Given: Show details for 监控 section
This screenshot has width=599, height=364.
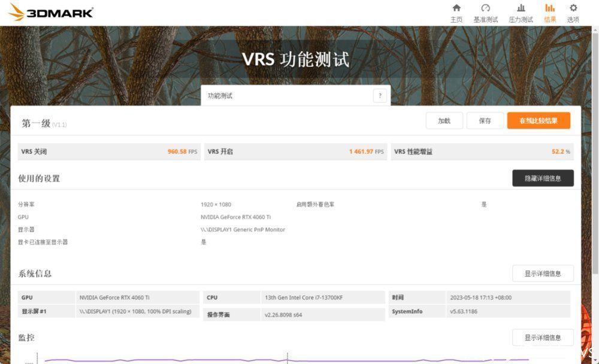Looking at the screenshot, I should [x=543, y=338].
